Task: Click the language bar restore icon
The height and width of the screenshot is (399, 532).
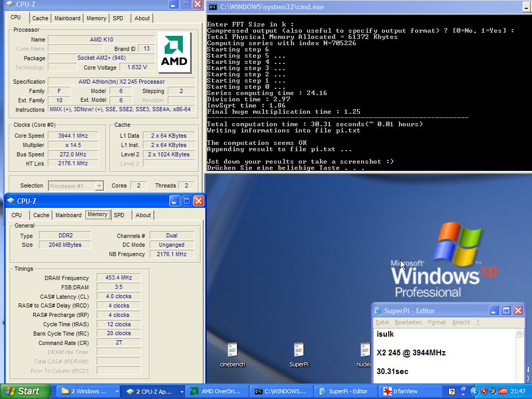Action: [463, 388]
